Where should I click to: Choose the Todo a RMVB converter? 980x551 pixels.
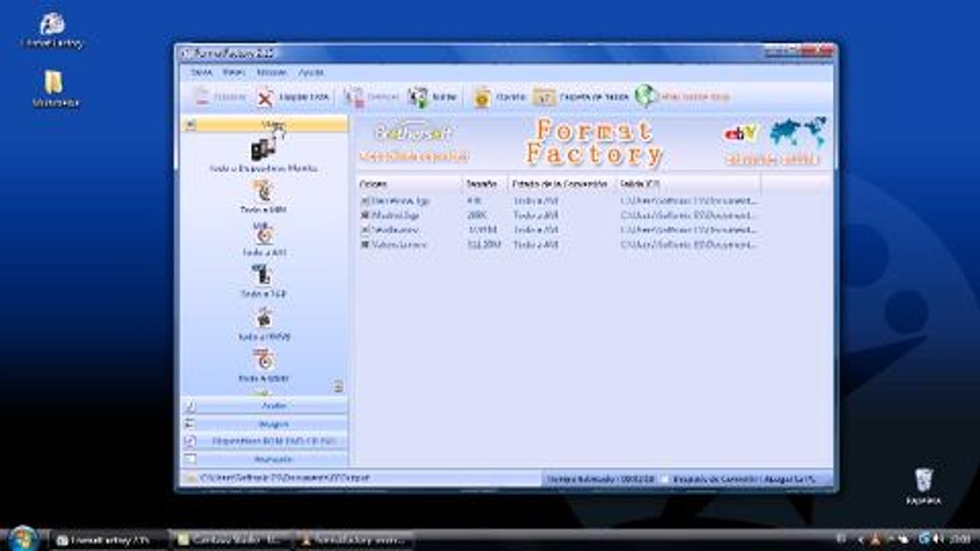(263, 324)
